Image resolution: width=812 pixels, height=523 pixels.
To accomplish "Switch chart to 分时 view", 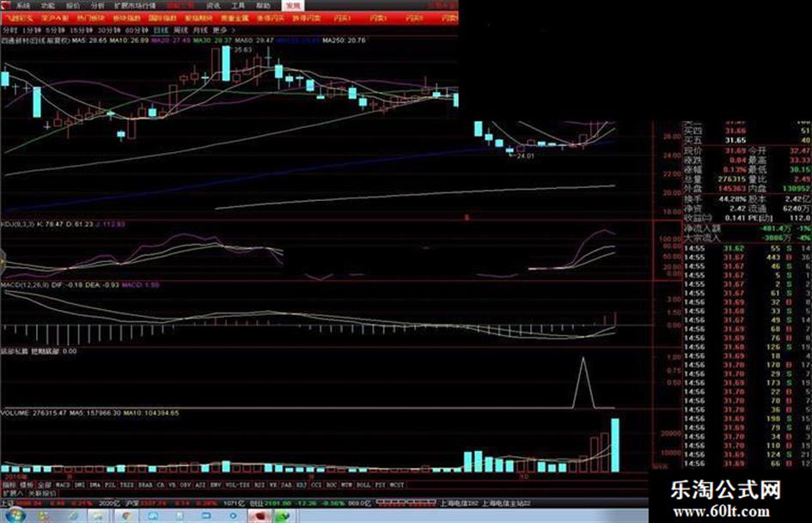I will pyautogui.click(x=9, y=31).
